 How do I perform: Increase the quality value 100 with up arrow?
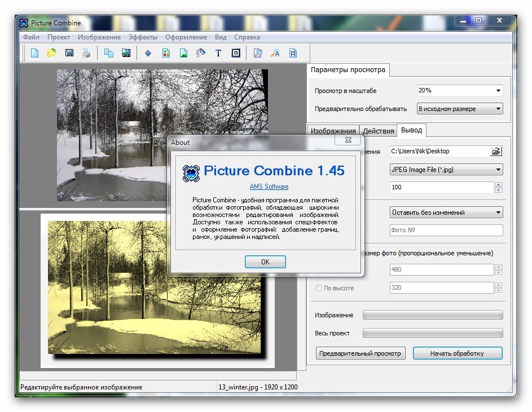tap(498, 184)
